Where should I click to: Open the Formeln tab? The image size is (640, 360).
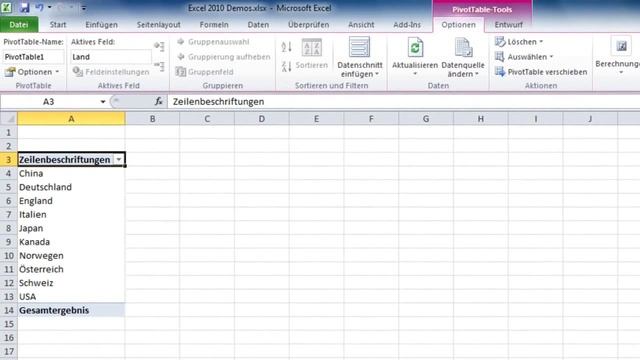click(x=214, y=24)
